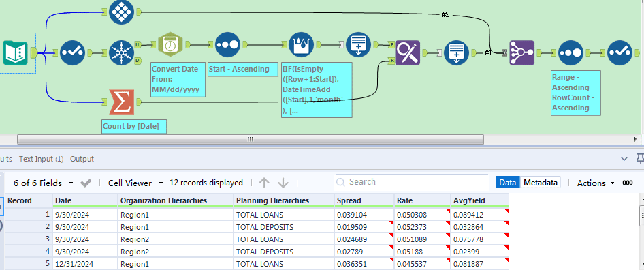Select the last Select tool at right edge
This screenshot has width=644, height=270.
click(619, 53)
